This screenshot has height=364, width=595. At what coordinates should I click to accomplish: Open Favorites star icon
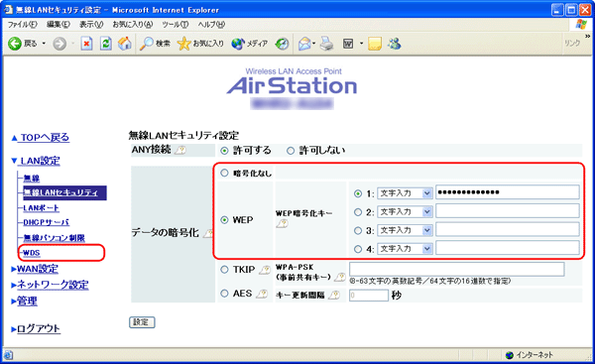pos(184,44)
